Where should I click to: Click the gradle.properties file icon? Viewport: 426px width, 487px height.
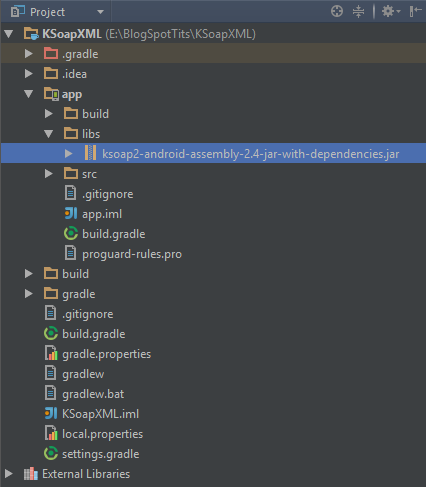click(x=51, y=353)
